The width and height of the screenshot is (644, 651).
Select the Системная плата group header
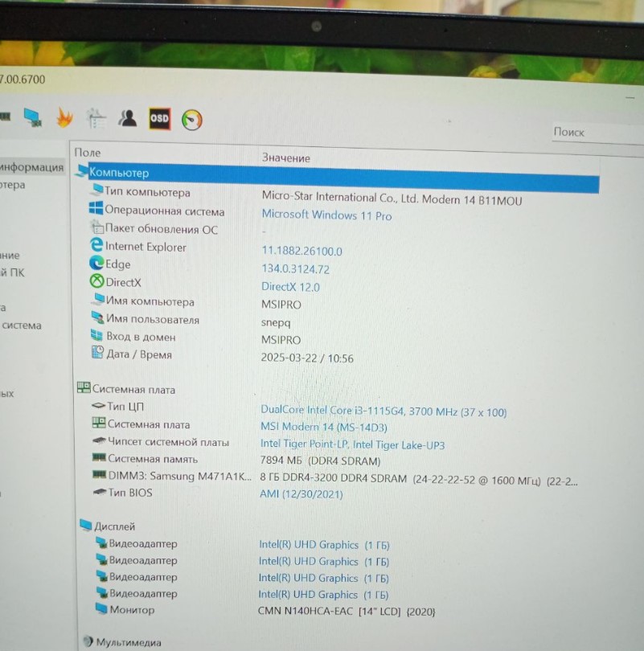coord(133,389)
